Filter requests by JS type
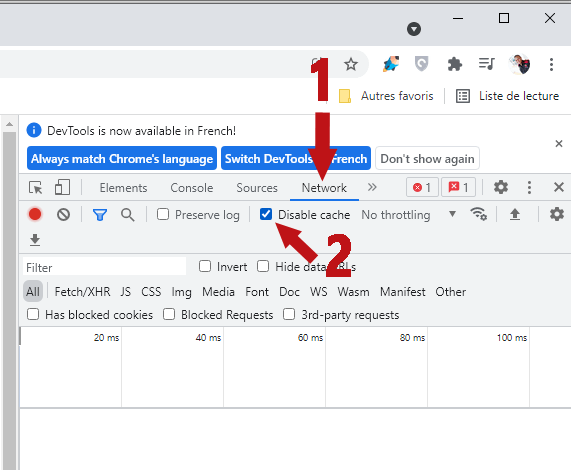The width and height of the screenshot is (571, 470). tap(126, 292)
